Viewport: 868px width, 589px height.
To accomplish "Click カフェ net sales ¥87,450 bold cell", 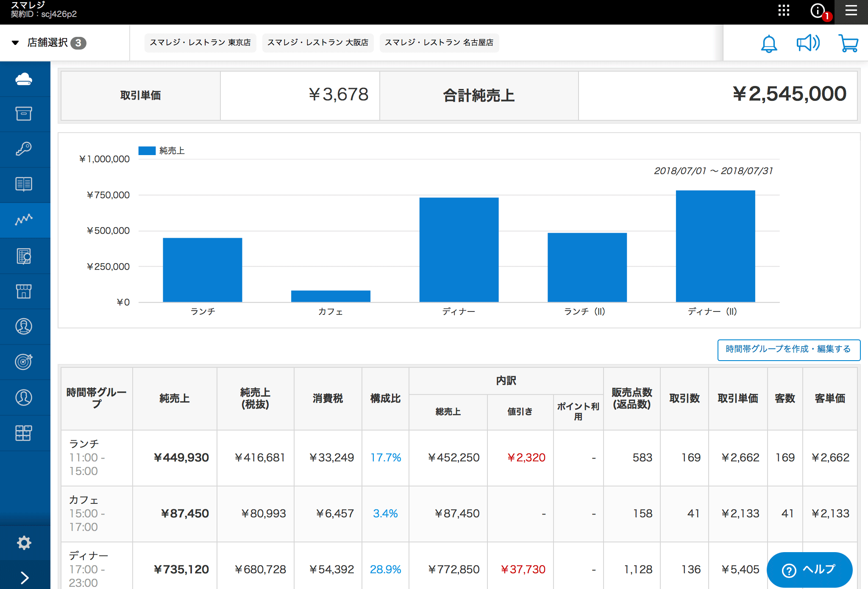I will coord(185,514).
